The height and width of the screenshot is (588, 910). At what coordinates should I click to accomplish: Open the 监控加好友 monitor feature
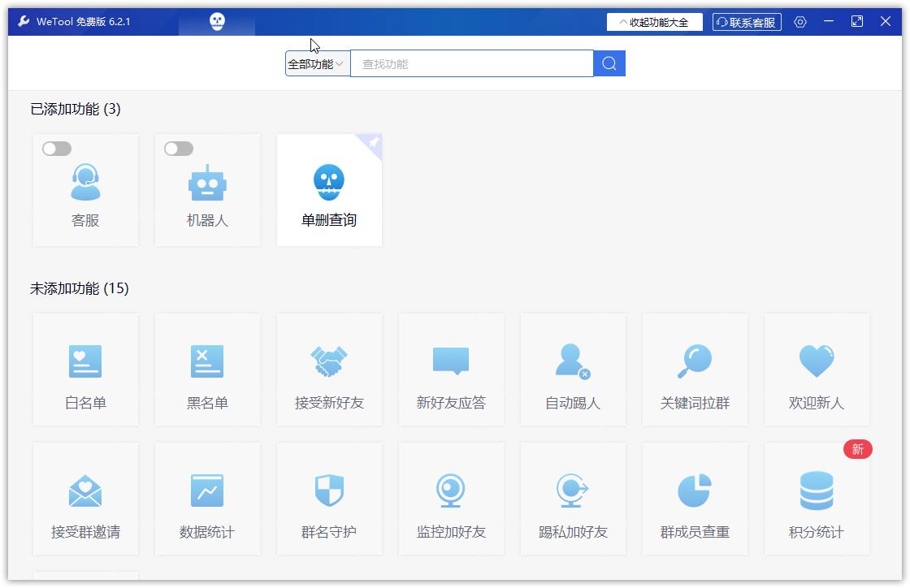(x=451, y=499)
